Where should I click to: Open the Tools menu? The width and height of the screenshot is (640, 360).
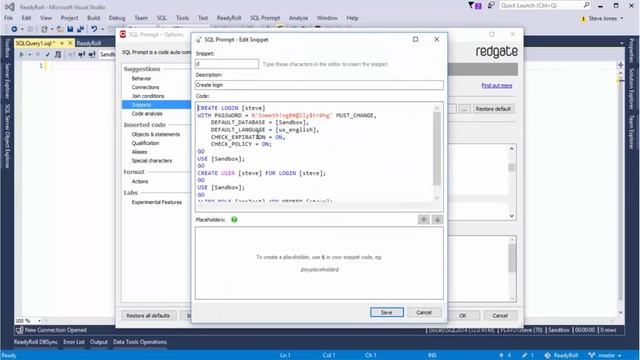(x=182, y=18)
